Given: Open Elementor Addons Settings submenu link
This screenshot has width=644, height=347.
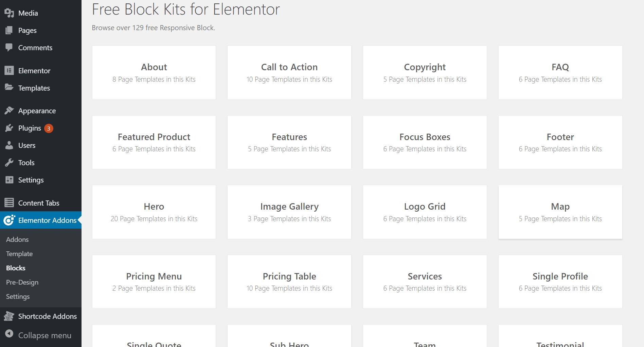Looking at the screenshot, I should (x=18, y=296).
